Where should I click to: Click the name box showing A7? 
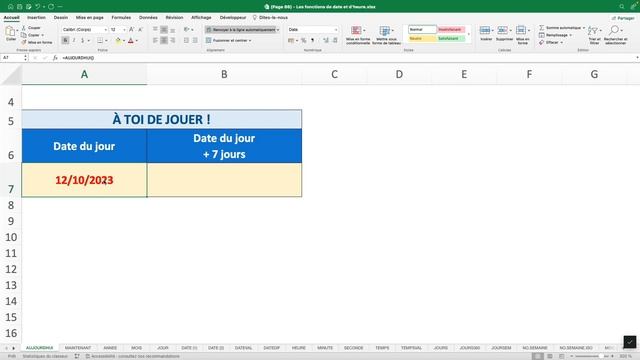12,58
